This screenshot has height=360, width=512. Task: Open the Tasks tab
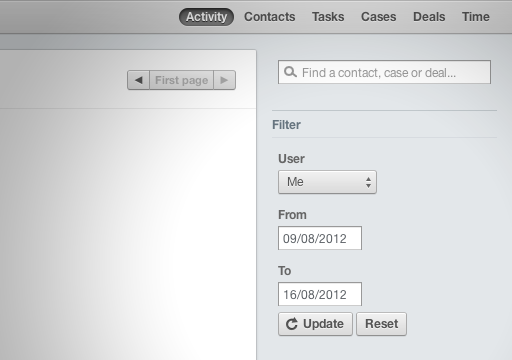tap(328, 17)
